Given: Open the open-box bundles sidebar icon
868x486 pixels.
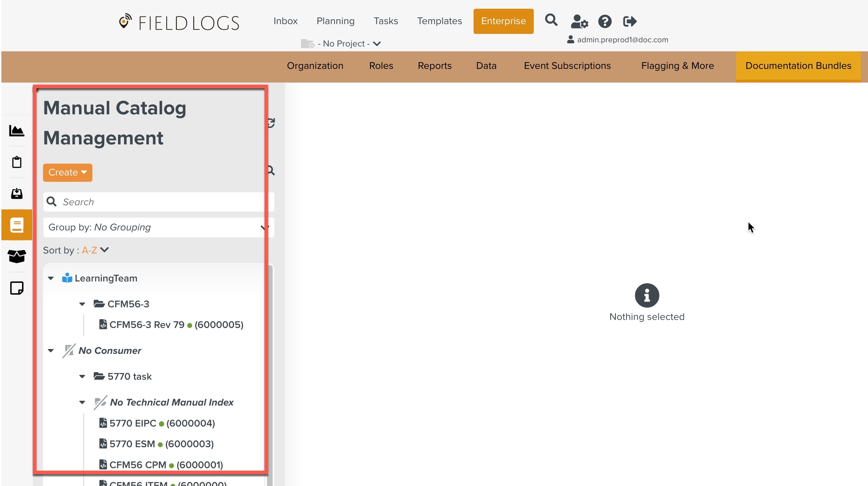Looking at the screenshot, I should point(16,256).
